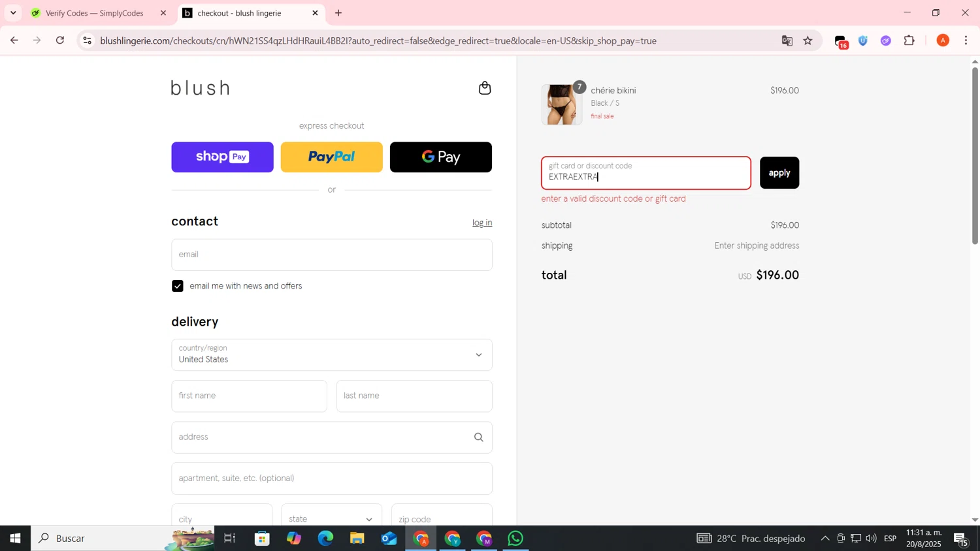Screen dimensions: 980x551
Task: Pay with PayPal button
Action: (332, 157)
